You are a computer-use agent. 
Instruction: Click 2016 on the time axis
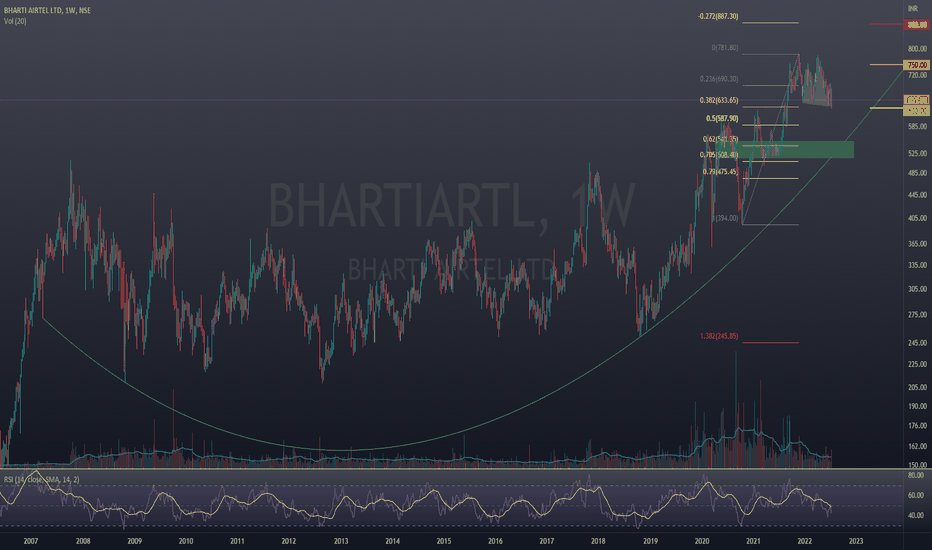pyautogui.click(x=495, y=541)
